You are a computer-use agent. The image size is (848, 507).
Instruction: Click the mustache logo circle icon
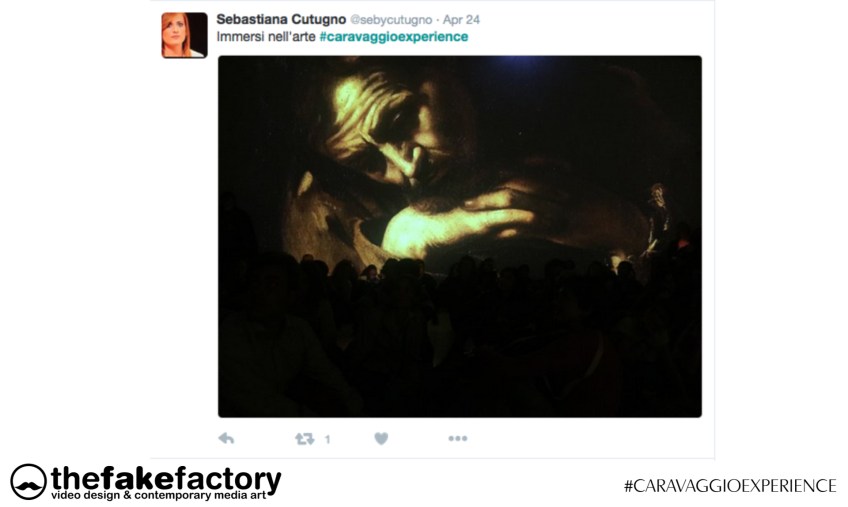[x=28, y=482]
